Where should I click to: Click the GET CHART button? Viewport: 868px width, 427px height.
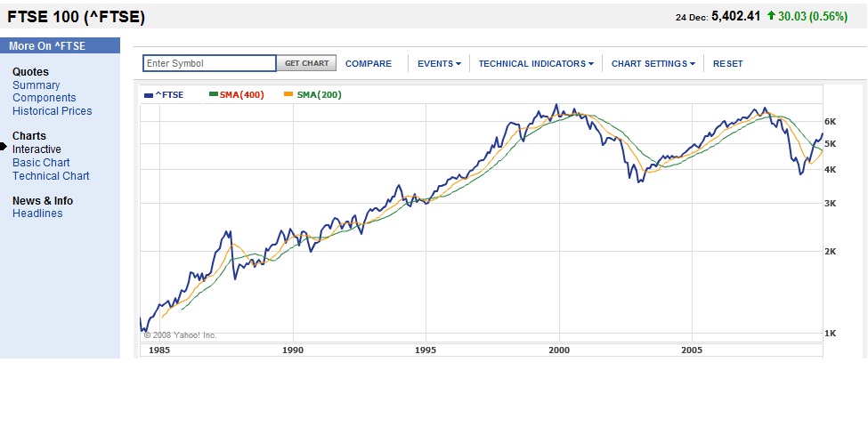306,63
